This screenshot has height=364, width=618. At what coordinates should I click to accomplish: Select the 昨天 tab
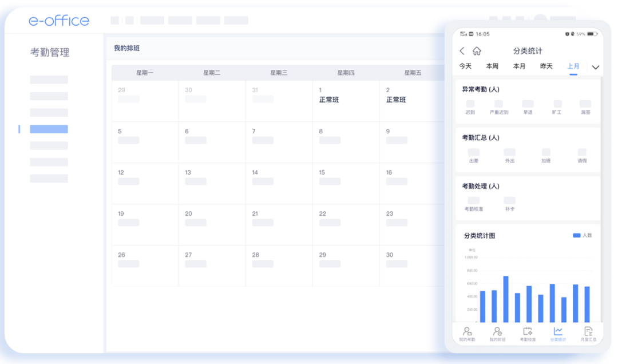(x=546, y=66)
